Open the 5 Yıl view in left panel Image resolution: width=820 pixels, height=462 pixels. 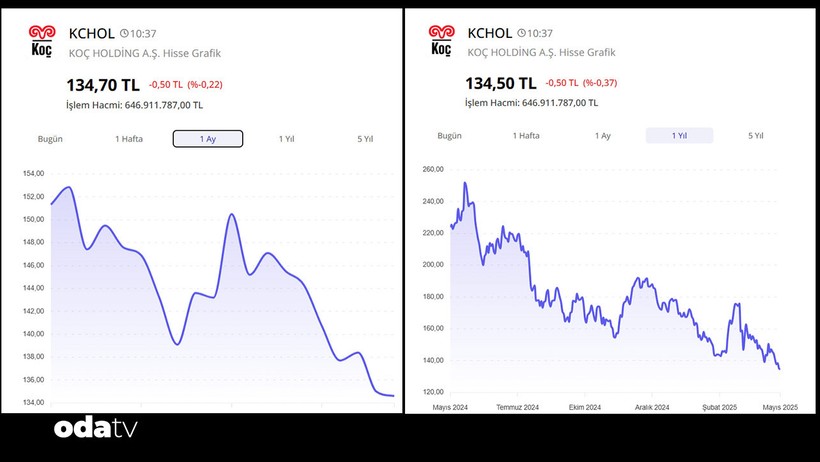pos(365,139)
